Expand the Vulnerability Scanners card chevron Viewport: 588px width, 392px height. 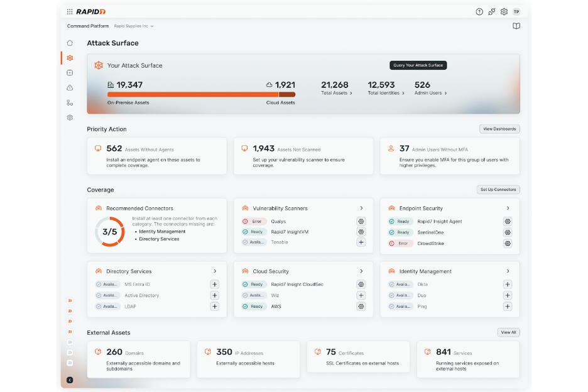tap(361, 207)
